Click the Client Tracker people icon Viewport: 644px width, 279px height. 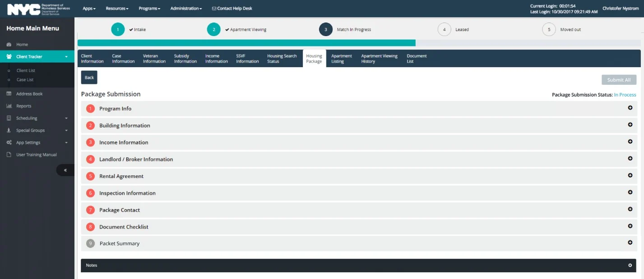pyautogui.click(x=9, y=57)
